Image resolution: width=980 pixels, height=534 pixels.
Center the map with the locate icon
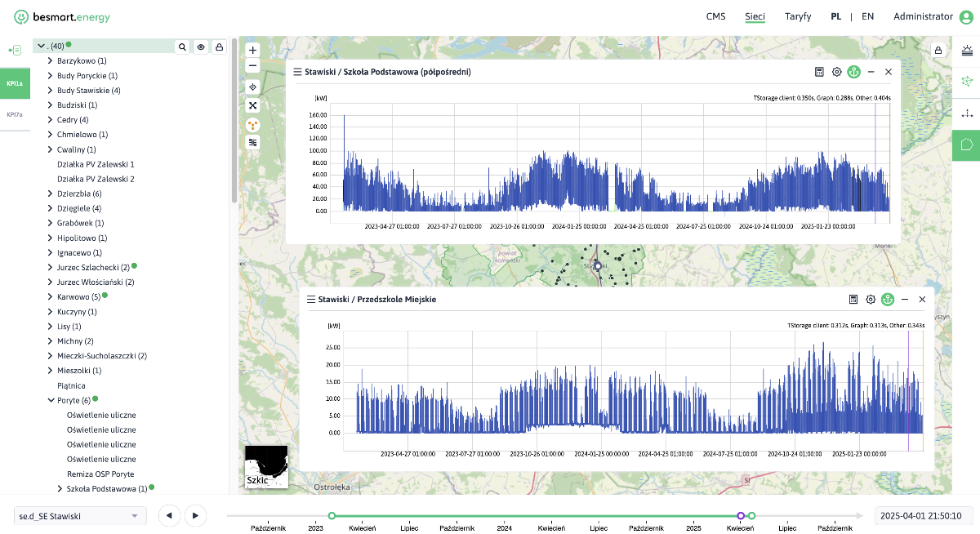tap(253, 87)
